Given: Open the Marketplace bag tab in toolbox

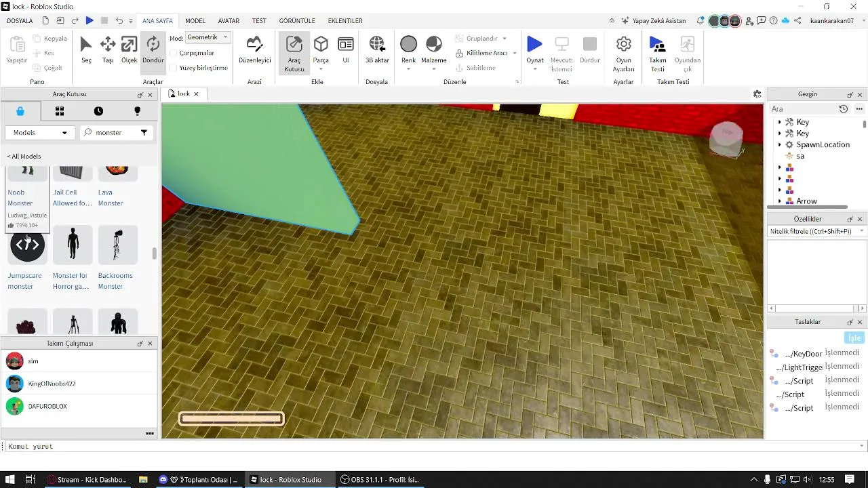Looking at the screenshot, I should [20, 111].
